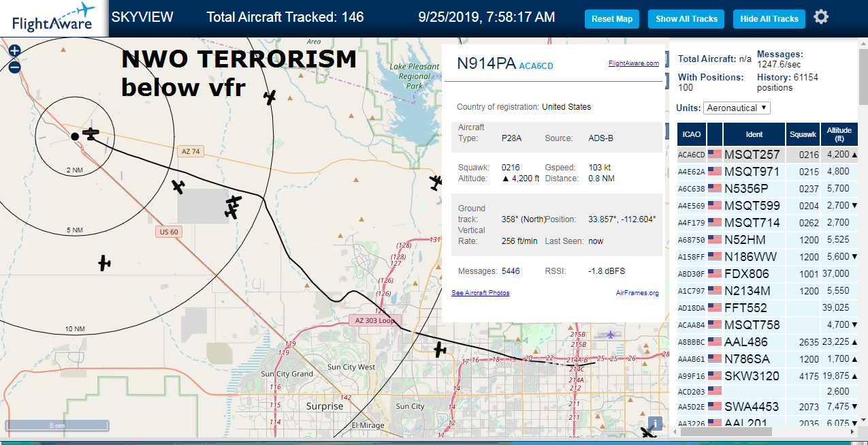Open the FlightAware.com link
868x445 pixels.
pyautogui.click(x=633, y=63)
